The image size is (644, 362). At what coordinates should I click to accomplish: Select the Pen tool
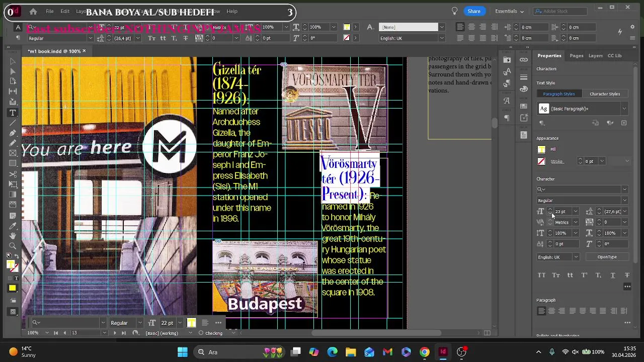[x=13, y=133]
